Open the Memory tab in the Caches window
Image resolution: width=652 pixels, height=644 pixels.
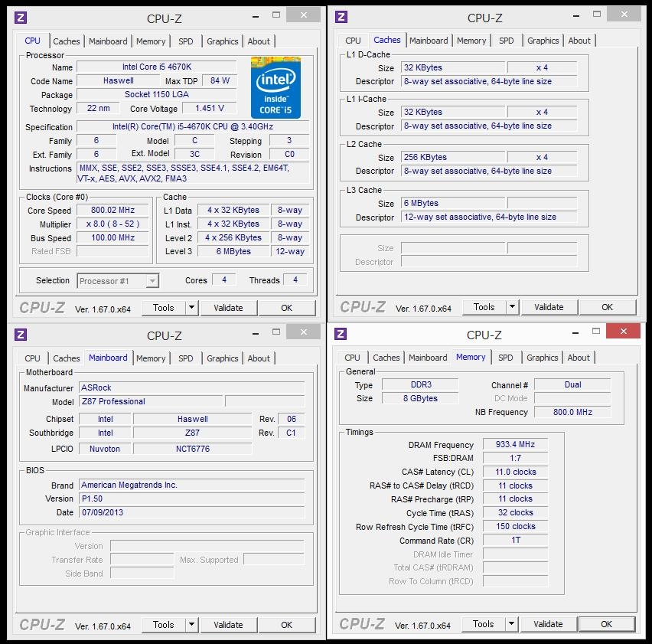pos(471,41)
